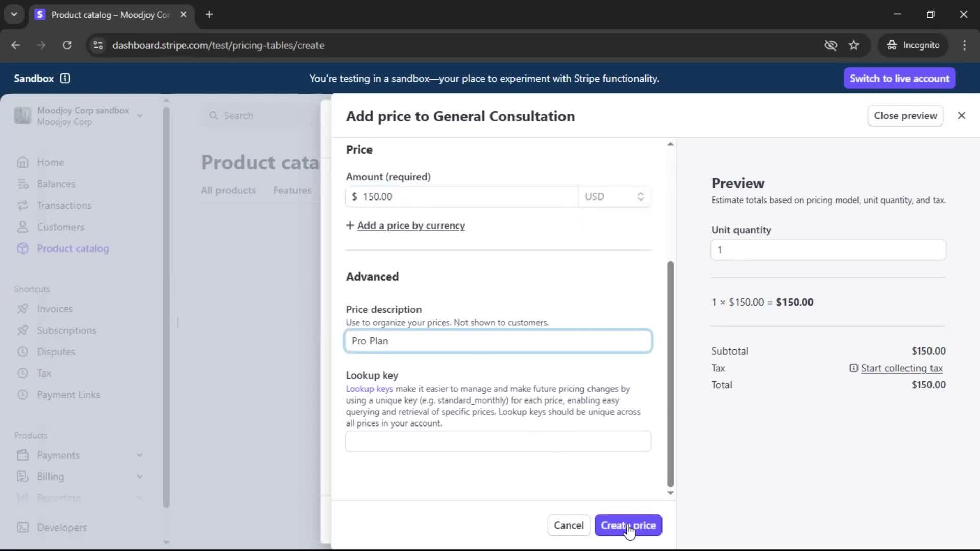980x551 pixels.
Task: Expand the Billing section chevron
Action: click(139, 477)
